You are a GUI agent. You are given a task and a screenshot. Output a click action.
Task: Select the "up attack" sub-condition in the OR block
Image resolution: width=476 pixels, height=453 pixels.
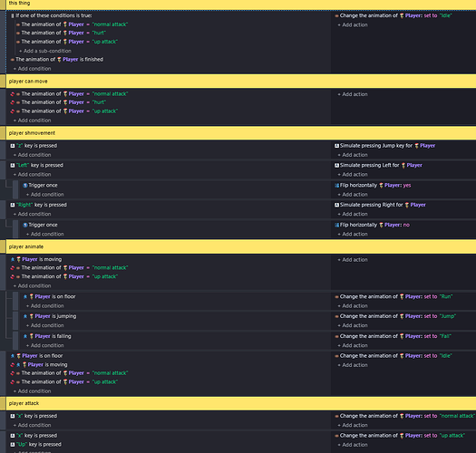[67, 42]
